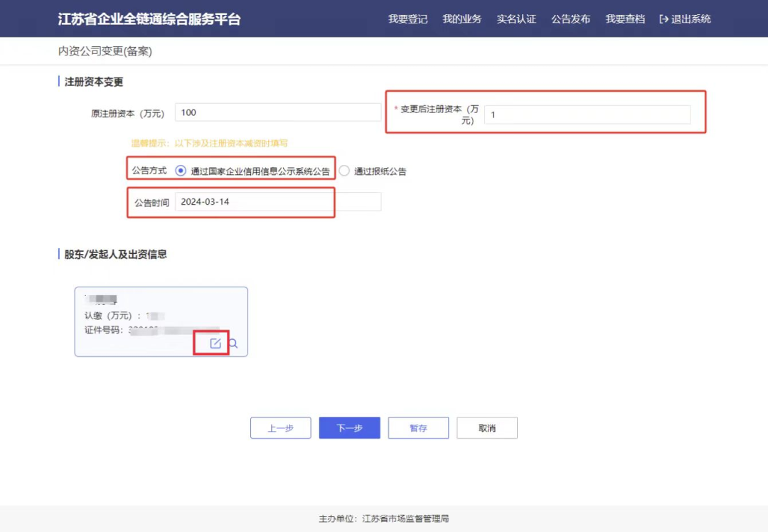Viewport: 768px width, 532px height.
Task: Click the 变更后注册资本 input showing 1
Action: click(587, 115)
